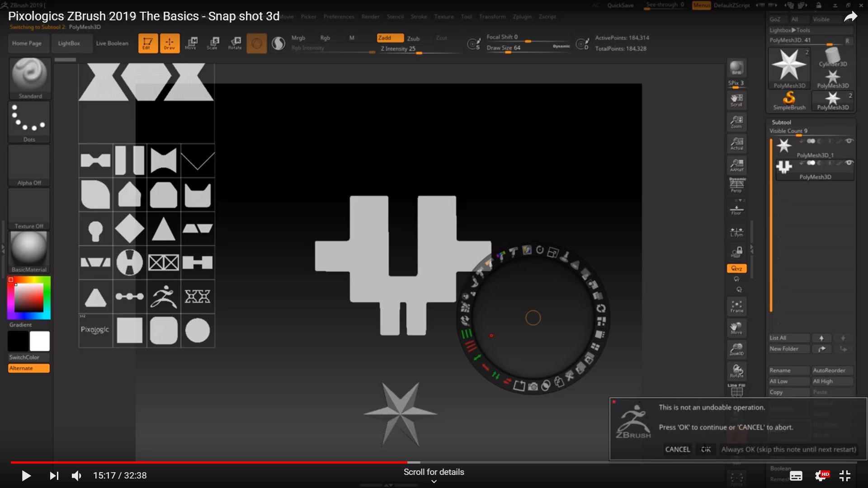Screen dimensions: 868x488
Task: Click the BPR render icon
Action: 736,68
